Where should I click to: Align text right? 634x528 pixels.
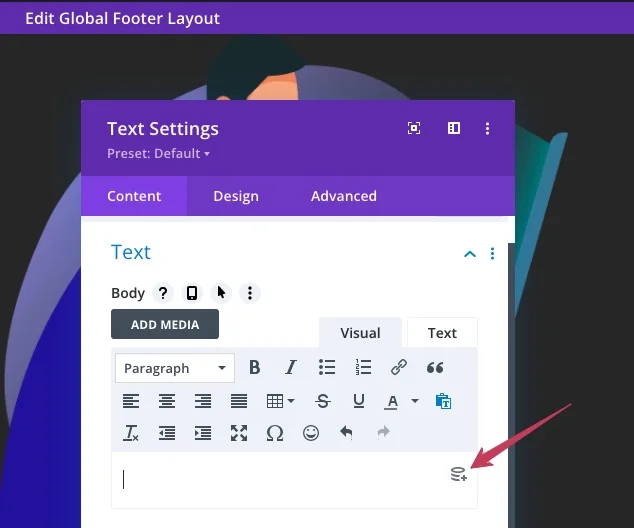[203, 401]
